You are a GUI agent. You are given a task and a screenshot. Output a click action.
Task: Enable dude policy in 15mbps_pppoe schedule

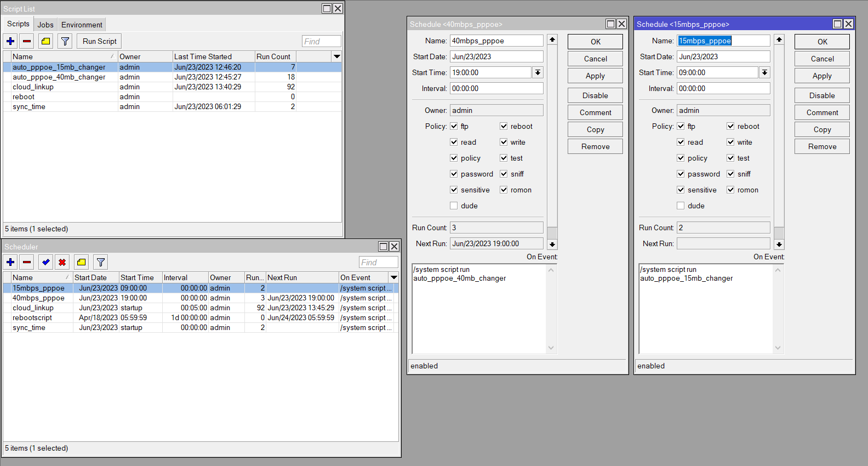point(681,206)
